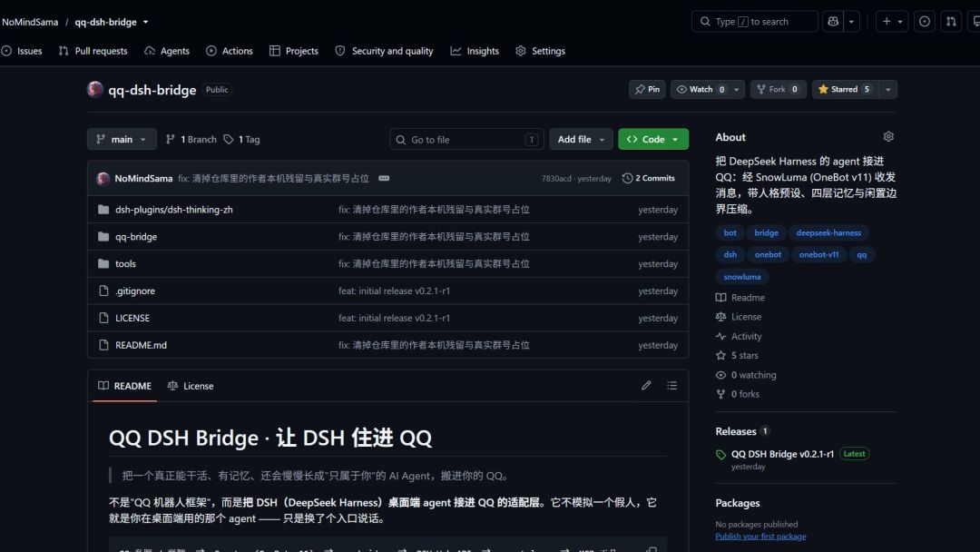Click the plus create-new icon
This screenshot has width=980, height=552.
pyautogui.click(x=887, y=21)
